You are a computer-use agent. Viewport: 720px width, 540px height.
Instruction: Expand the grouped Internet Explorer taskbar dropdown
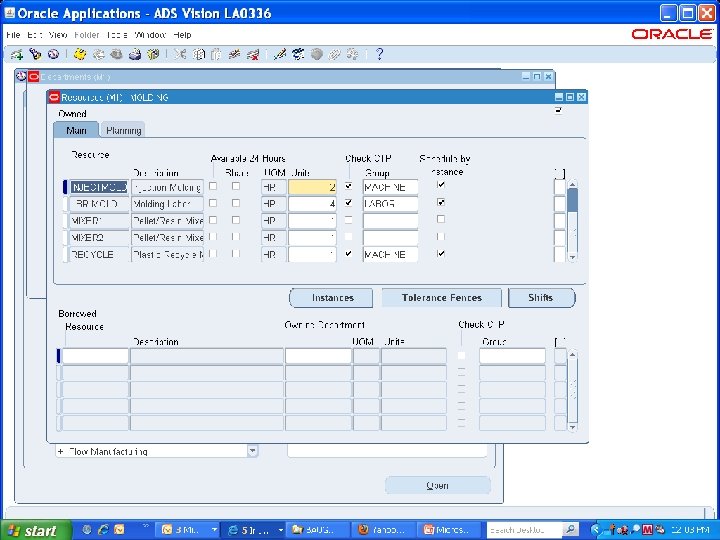[x=280, y=529]
